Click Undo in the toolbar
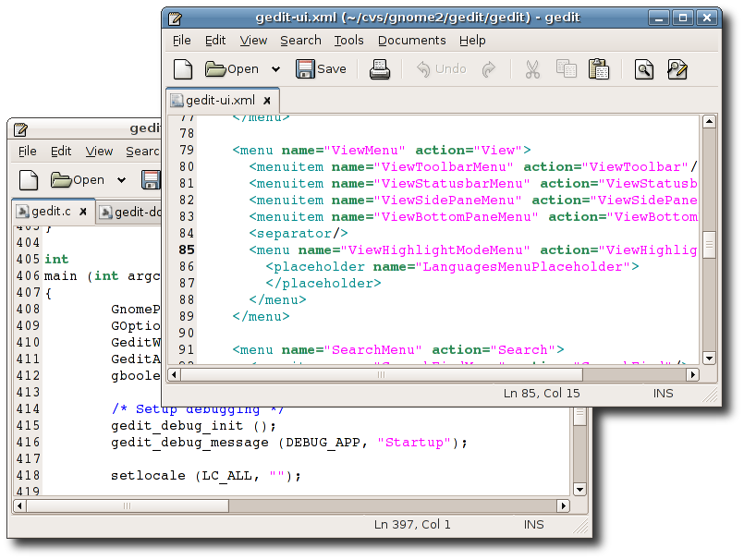The width and height of the screenshot is (744, 560). pos(441,69)
